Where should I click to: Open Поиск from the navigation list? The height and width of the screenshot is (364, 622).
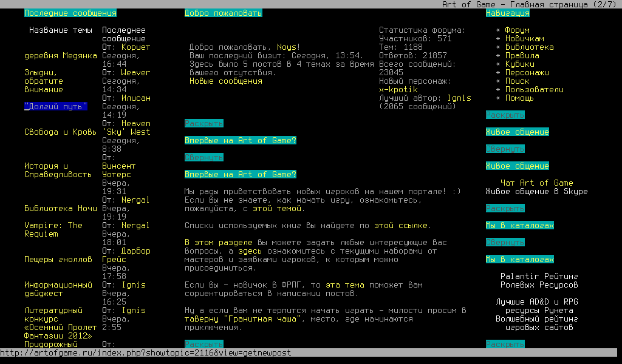517,81
